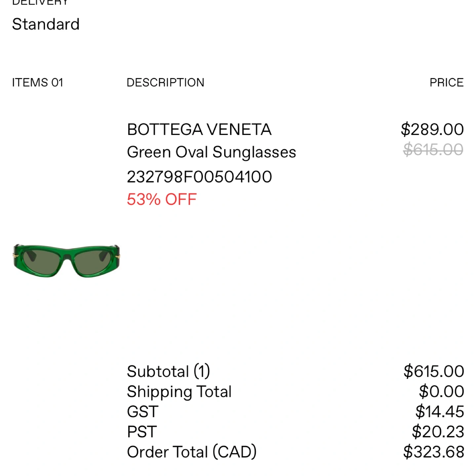Click the red 53% OFF label
476x476 pixels.
tap(162, 200)
